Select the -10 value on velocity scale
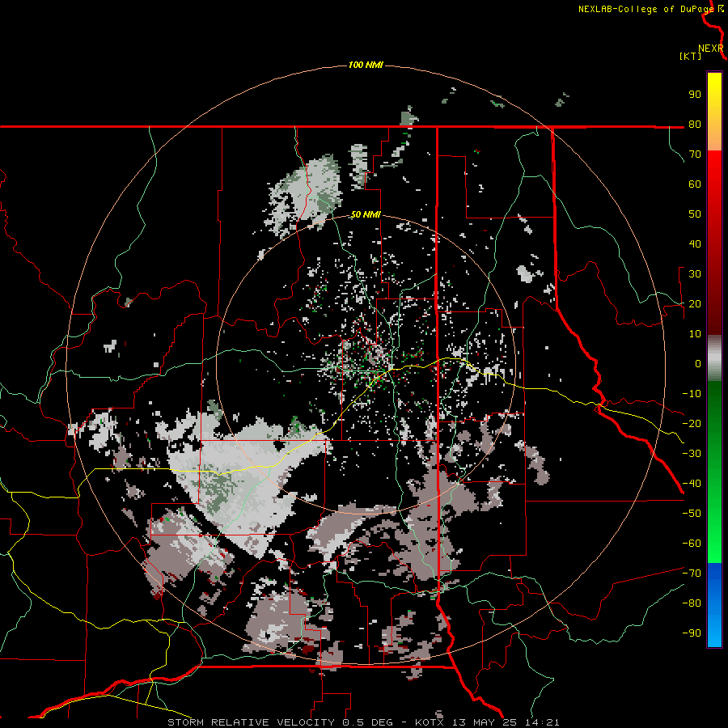The width and height of the screenshot is (728, 728). tap(692, 394)
